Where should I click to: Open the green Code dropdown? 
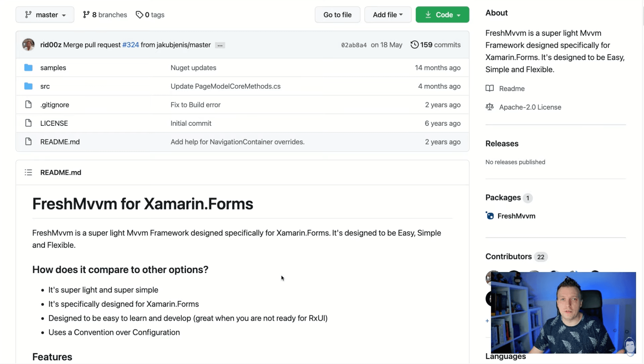[442, 15]
